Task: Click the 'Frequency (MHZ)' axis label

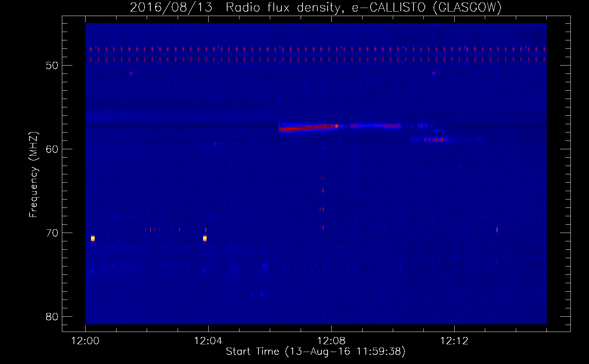Action: tap(33, 175)
